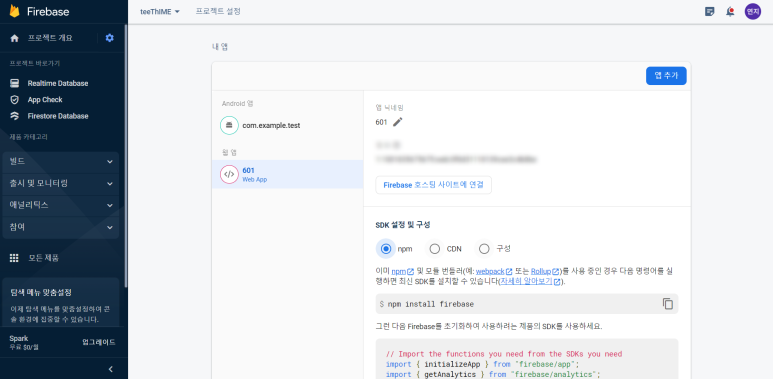Click the web app code icon for 601
Image resolution: width=773 pixels, height=379 pixels.
coord(229,174)
